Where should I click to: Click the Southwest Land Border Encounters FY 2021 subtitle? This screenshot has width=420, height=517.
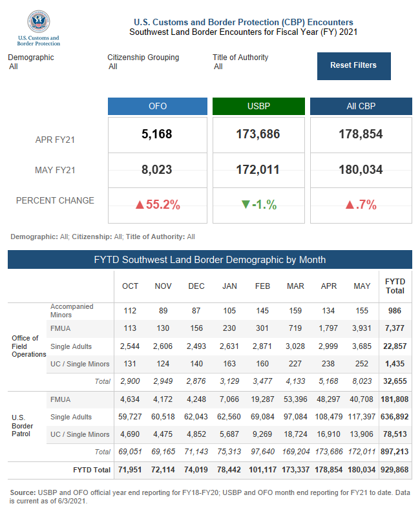[x=244, y=32]
